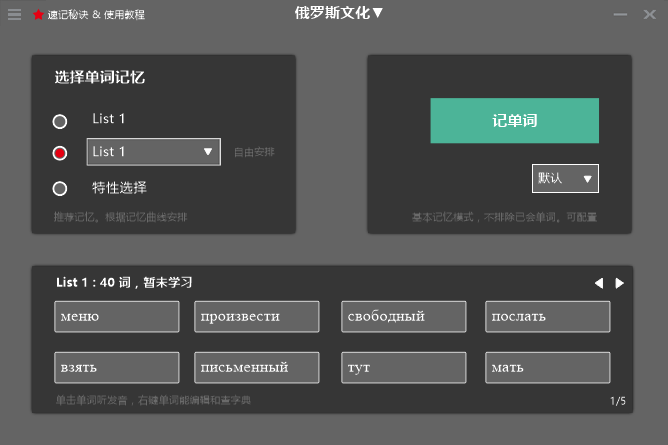
Task: Go to next word page arrow
Action: pos(620,283)
